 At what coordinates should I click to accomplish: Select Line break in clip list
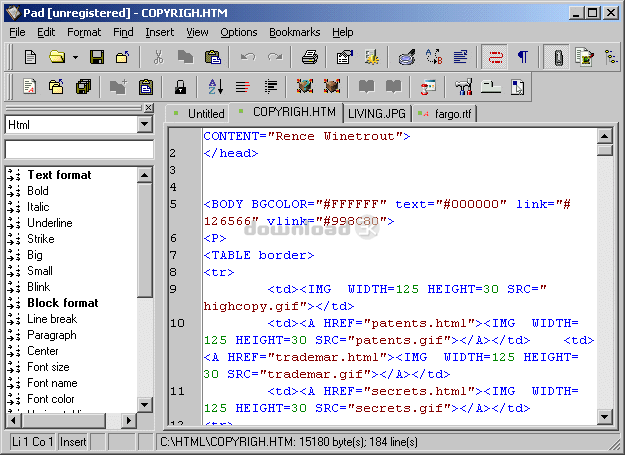coord(52,319)
